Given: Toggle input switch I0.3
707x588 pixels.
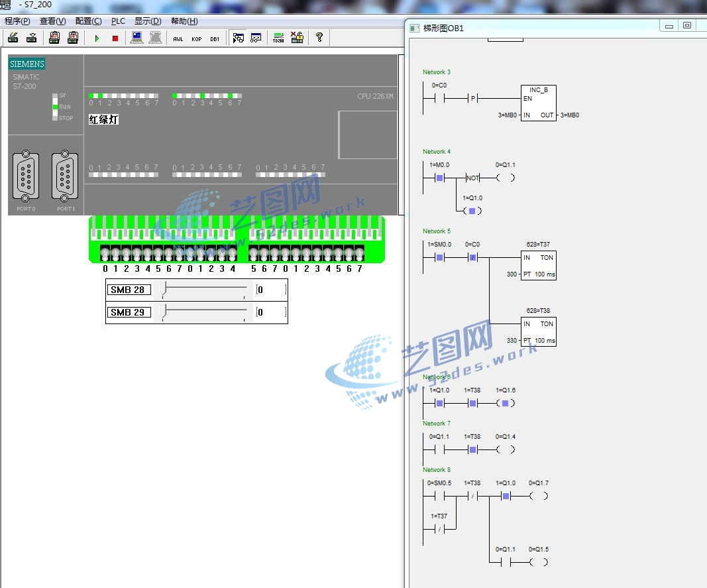Looking at the screenshot, I should [137, 255].
